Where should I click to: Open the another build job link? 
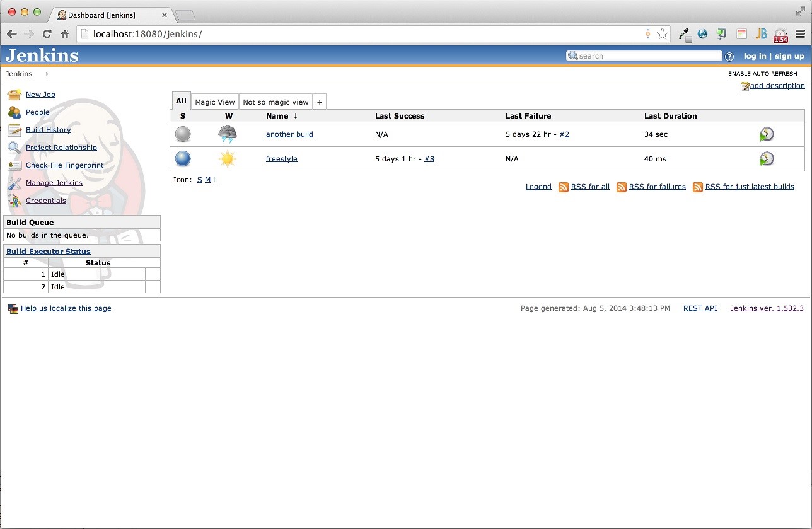(289, 134)
